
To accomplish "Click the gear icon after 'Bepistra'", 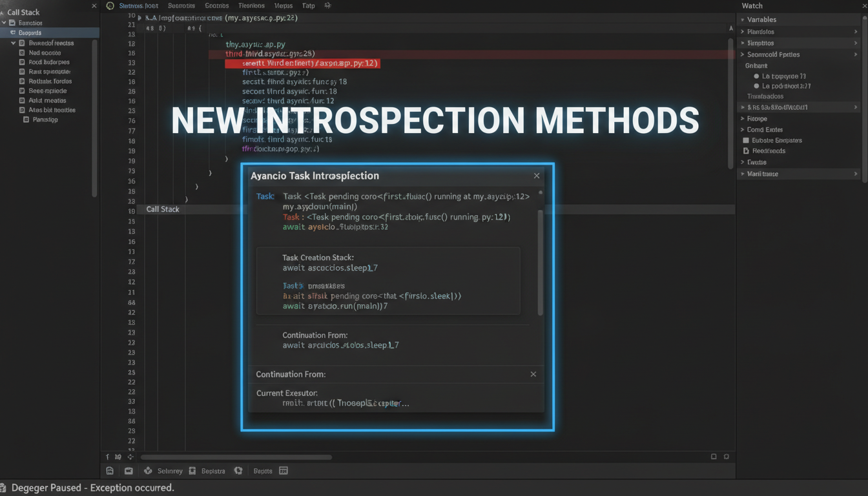I will click(238, 471).
